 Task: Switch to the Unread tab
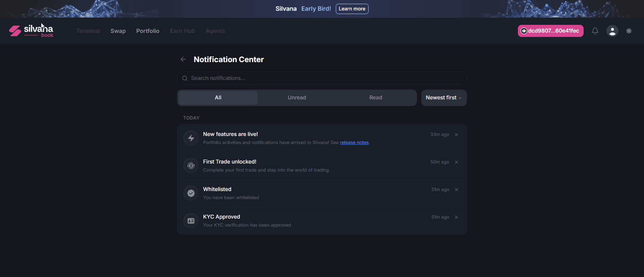(x=297, y=98)
